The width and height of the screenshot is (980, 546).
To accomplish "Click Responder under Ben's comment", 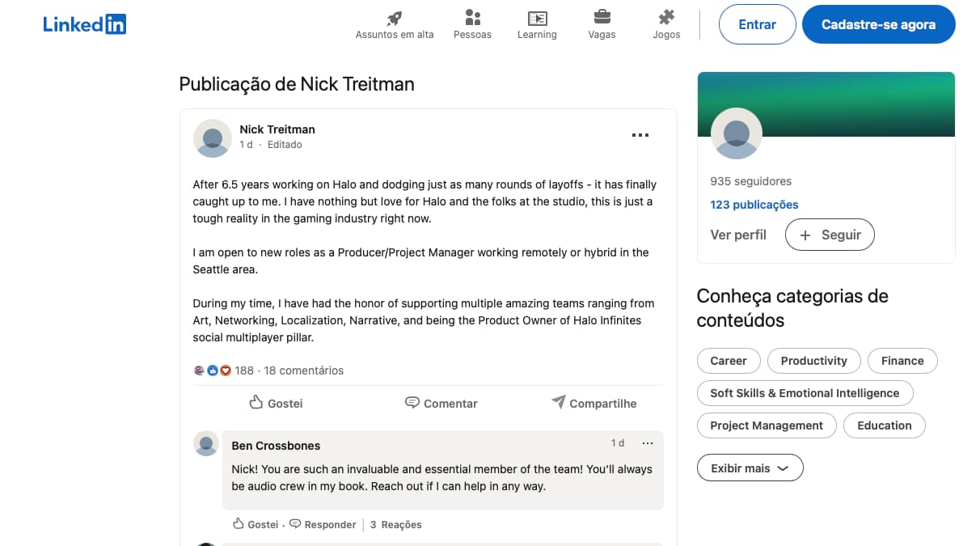I will 323,524.
